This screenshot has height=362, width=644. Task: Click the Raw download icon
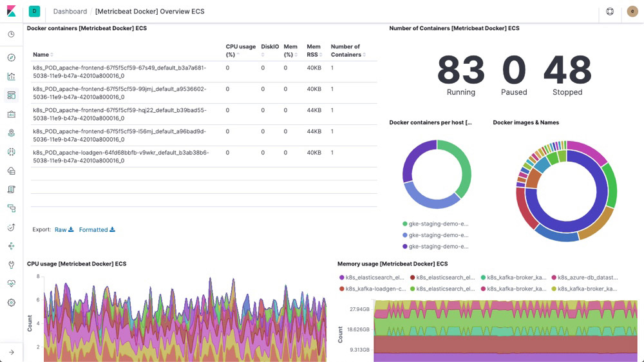(x=71, y=229)
